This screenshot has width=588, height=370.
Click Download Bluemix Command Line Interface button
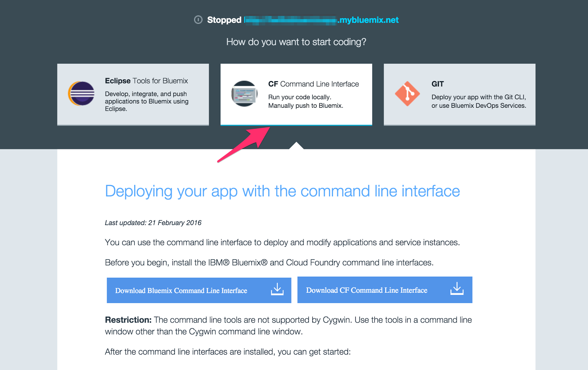point(199,290)
